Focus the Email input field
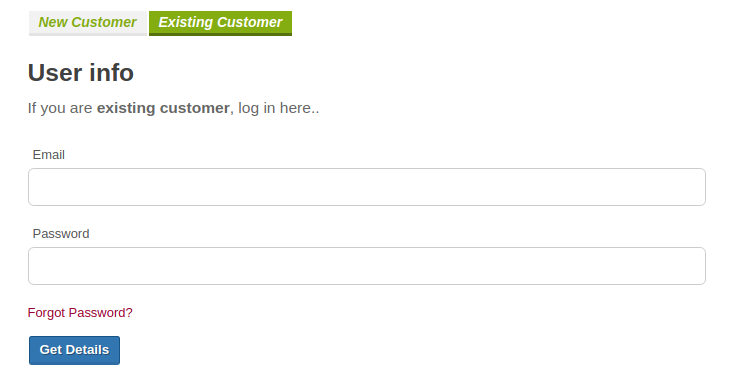Screen dimensions: 734x371 point(367,187)
